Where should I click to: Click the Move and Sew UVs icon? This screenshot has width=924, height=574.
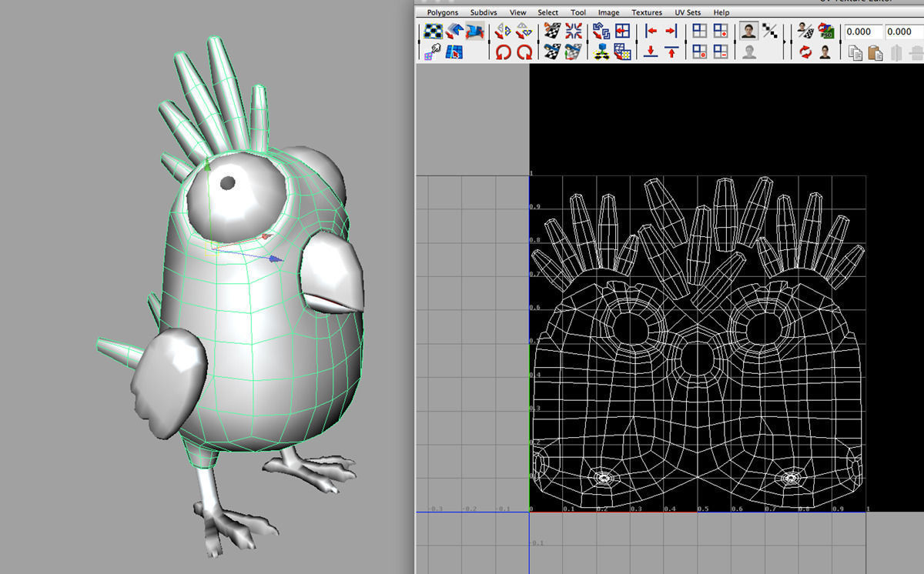click(x=574, y=52)
